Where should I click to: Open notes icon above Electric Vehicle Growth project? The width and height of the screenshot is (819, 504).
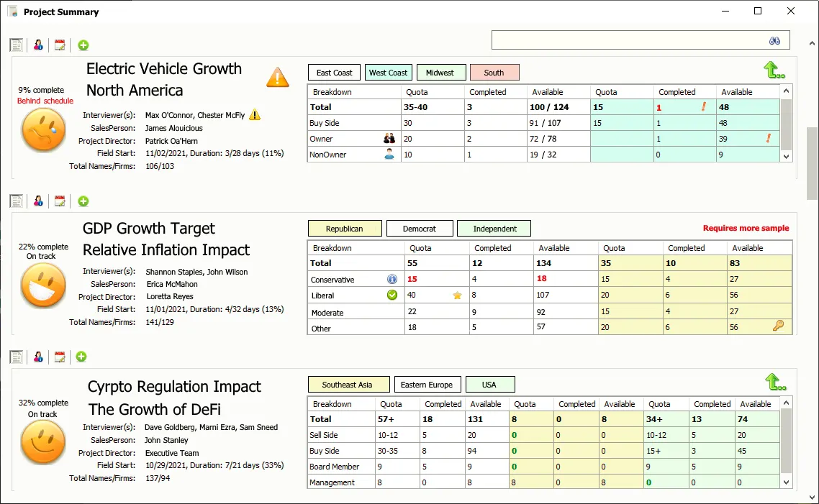[16, 45]
